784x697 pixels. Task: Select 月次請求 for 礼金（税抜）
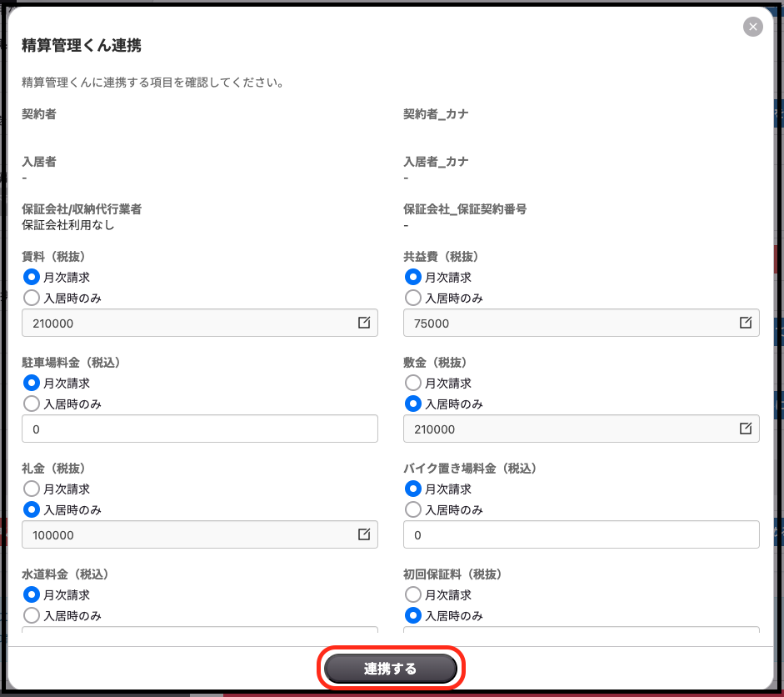[x=30, y=489]
